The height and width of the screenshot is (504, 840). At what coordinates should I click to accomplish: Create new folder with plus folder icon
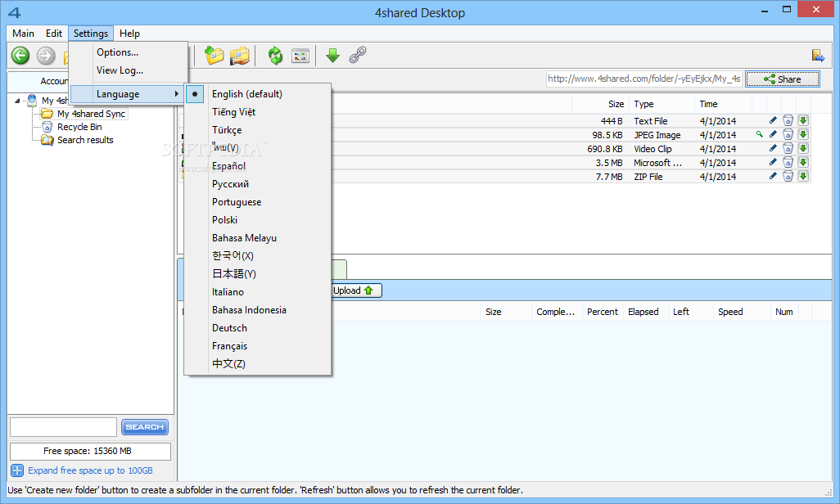(x=215, y=55)
